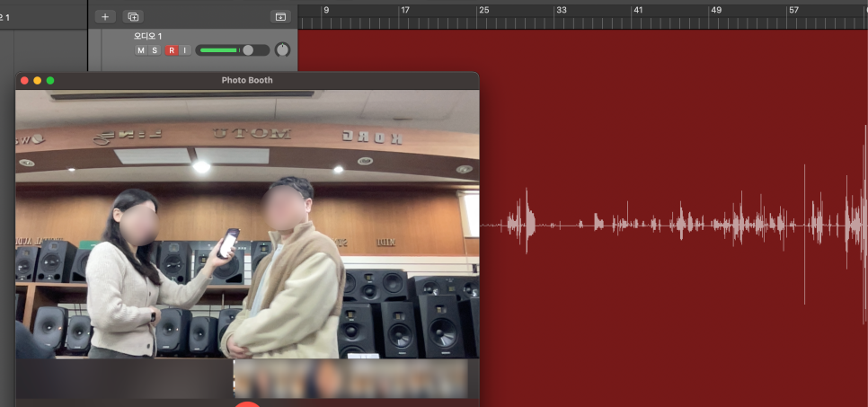Click bar 9 on the ruler
The width and height of the screenshot is (868, 407).
[x=326, y=10]
